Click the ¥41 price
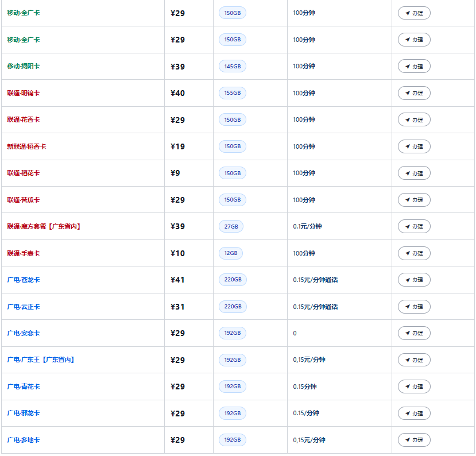 coord(177,280)
